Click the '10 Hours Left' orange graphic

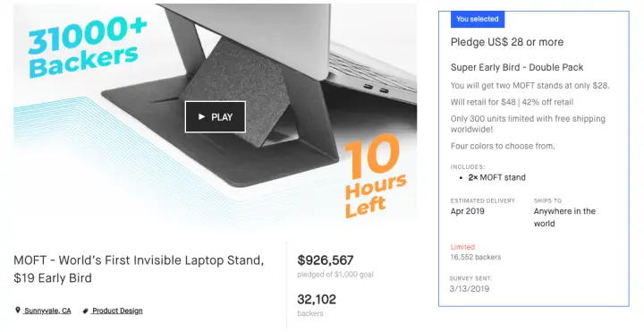tap(375, 176)
